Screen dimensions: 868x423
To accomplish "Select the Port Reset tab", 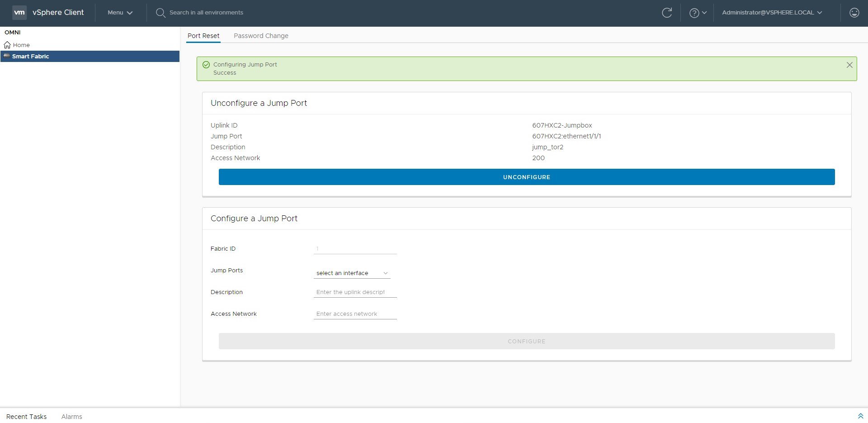I will (x=203, y=36).
